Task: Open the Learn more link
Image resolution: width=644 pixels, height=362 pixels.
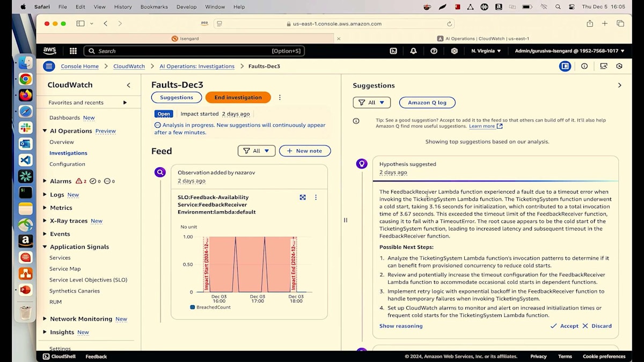Action: tap(486, 127)
